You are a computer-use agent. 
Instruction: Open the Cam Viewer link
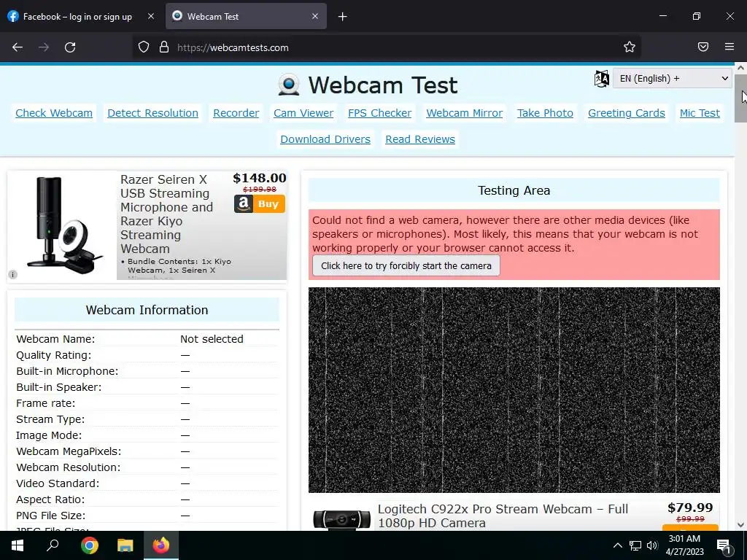coord(303,113)
